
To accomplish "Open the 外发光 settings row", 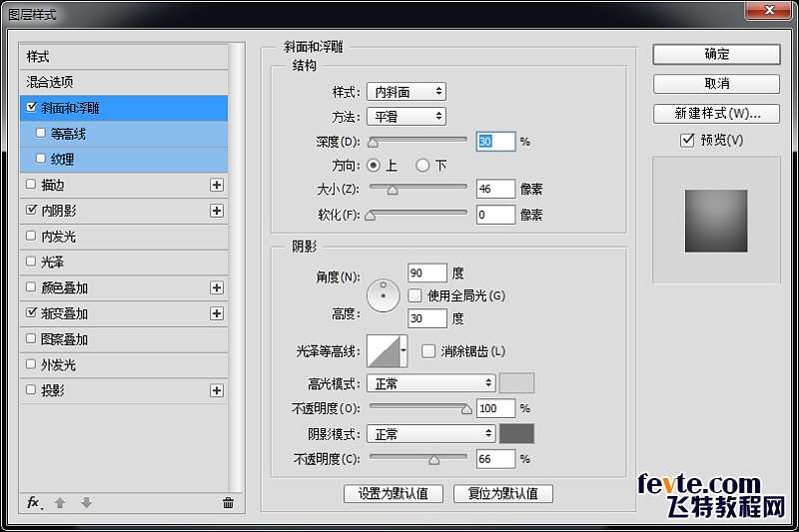I will click(x=124, y=364).
